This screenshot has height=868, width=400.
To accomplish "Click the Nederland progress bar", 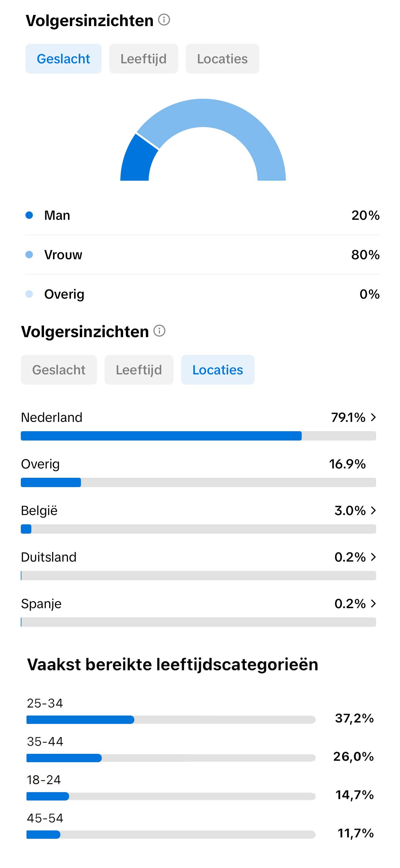I will [x=198, y=436].
